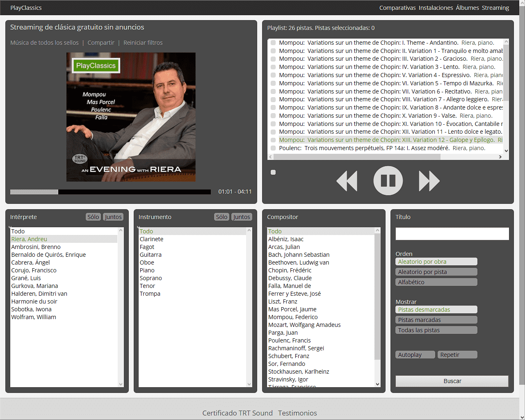Image resolution: width=525 pixels, height=420 pixels.
Task: Show 'Pistas desmarcadas' only
Action: click(436, 310)
